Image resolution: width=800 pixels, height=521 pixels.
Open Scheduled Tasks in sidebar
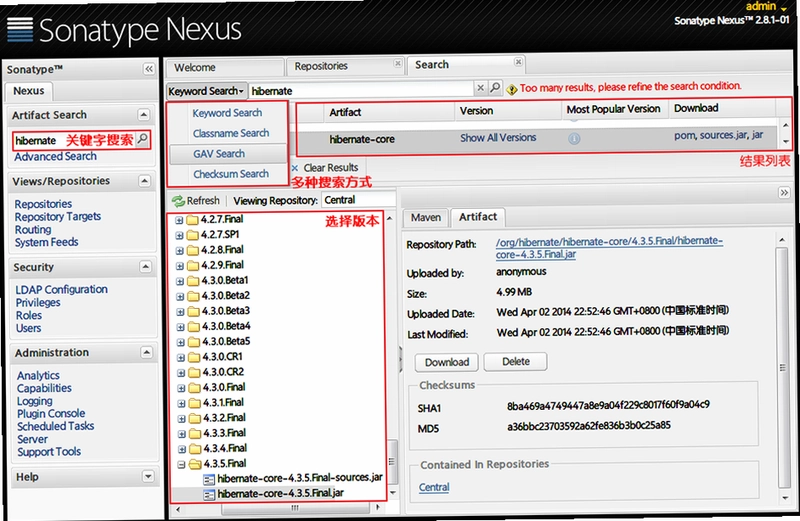click(56, 426)
